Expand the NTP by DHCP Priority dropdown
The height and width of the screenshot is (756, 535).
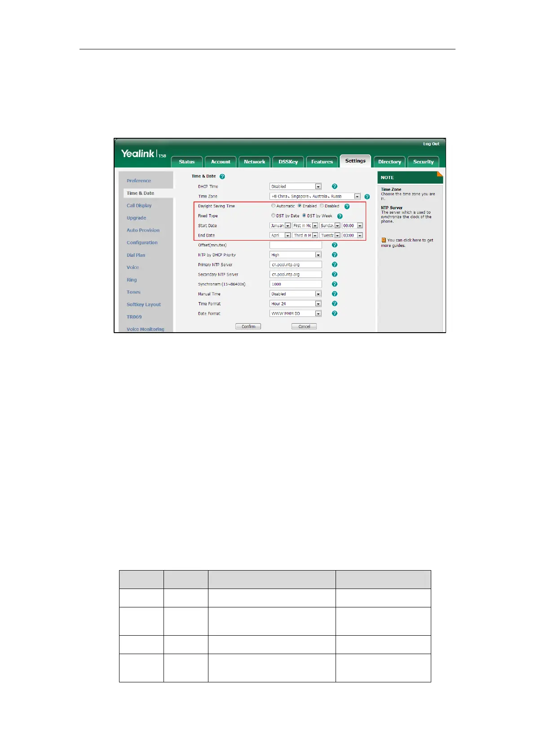pos(296,255)
